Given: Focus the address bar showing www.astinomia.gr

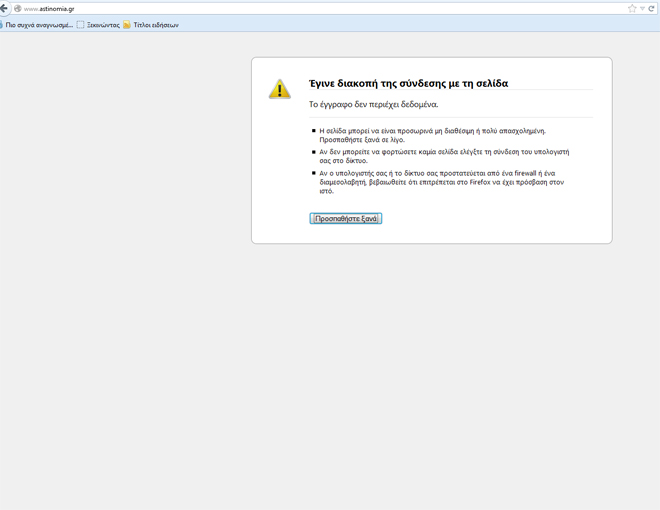Looking at the screenshot, I should [x=300, y=8].
